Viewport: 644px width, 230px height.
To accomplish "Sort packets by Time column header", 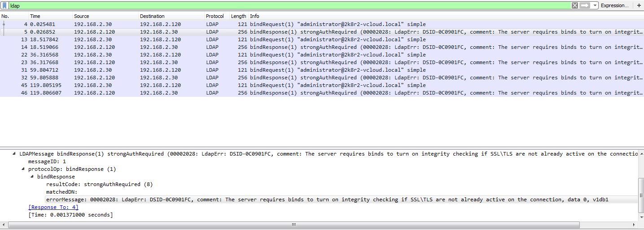I will (x=35, y=16).
